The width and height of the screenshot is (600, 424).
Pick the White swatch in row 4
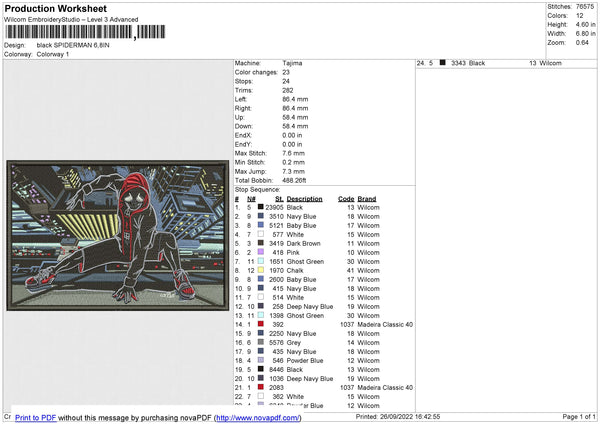(261, 234)
